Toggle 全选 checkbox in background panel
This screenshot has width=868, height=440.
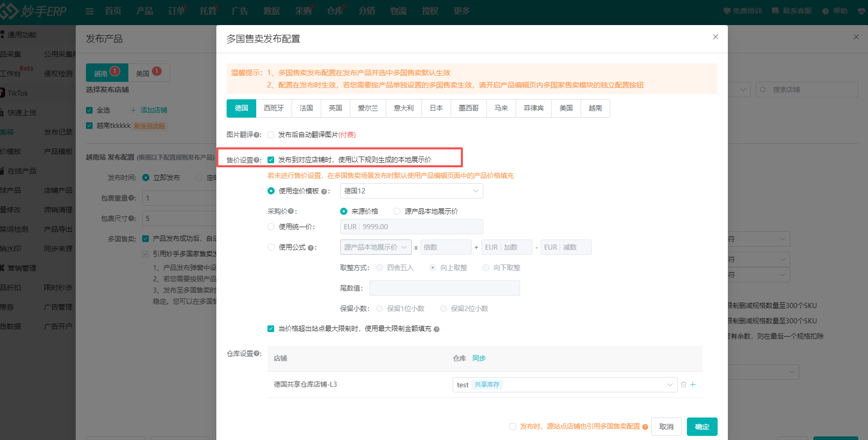pos(90,110)
